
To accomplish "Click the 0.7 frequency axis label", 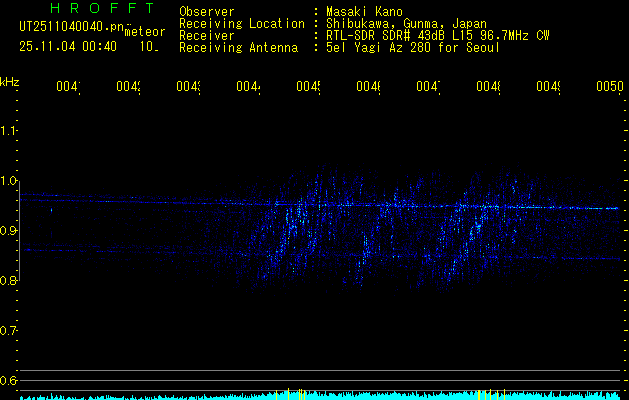I will tap(10, 331).
